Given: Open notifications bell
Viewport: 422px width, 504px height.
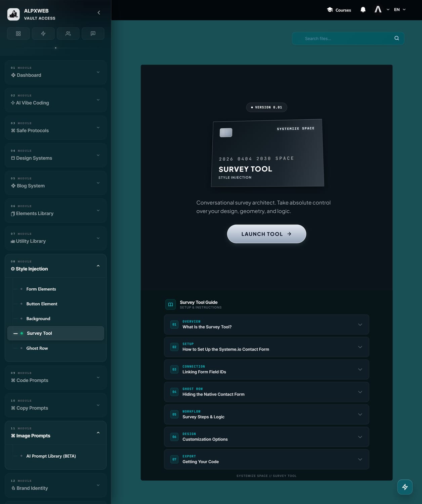Looking at the screenshot, I should tap(363, 10).
